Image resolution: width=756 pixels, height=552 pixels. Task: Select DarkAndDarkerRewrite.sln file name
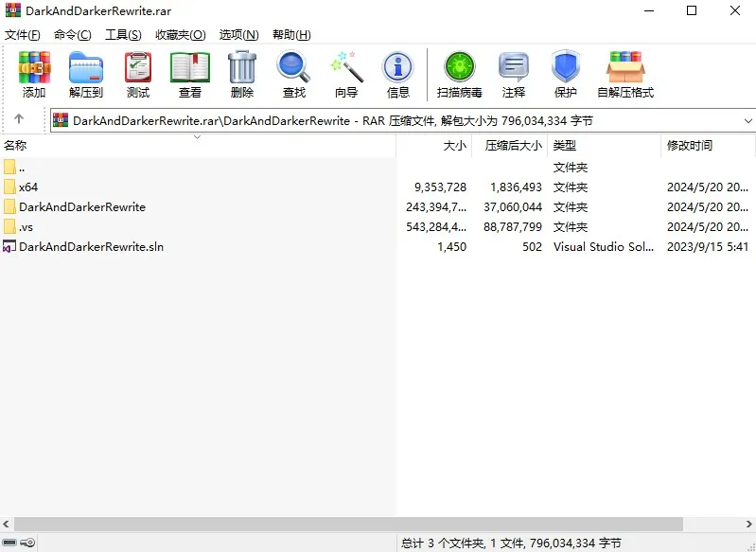tap(91, 246)
